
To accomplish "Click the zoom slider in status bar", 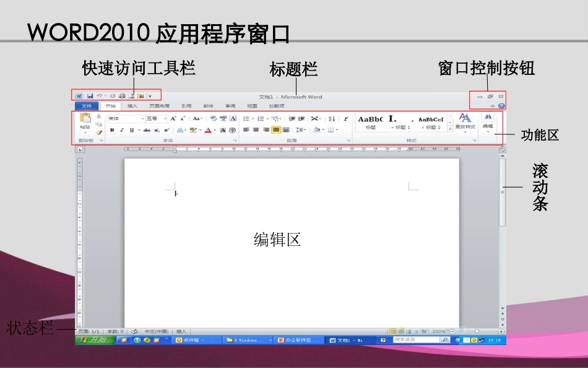I will click(477, 331).
